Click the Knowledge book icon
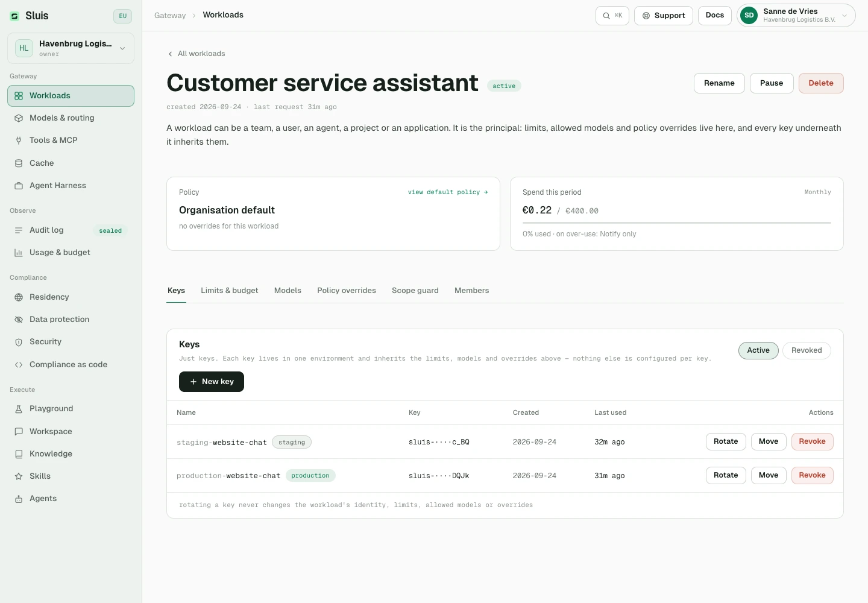868x603 pixels. pyautogui.click(x=19, y=454)
